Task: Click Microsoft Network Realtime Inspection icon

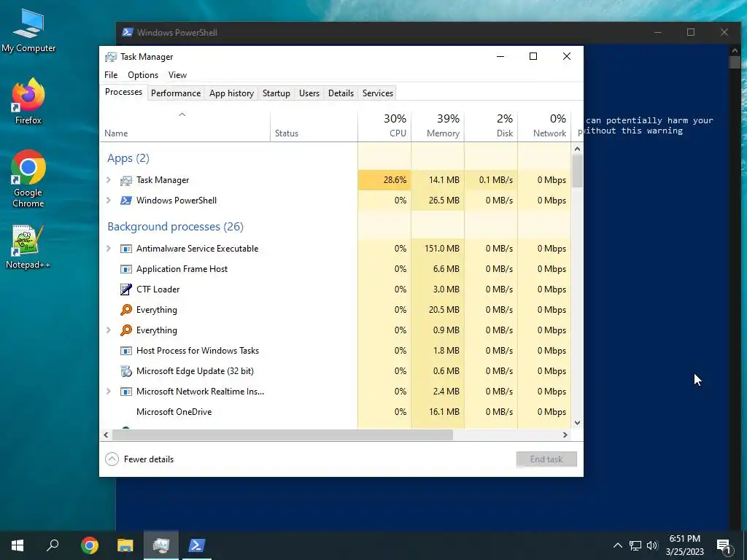Action: tap(125, 392)
